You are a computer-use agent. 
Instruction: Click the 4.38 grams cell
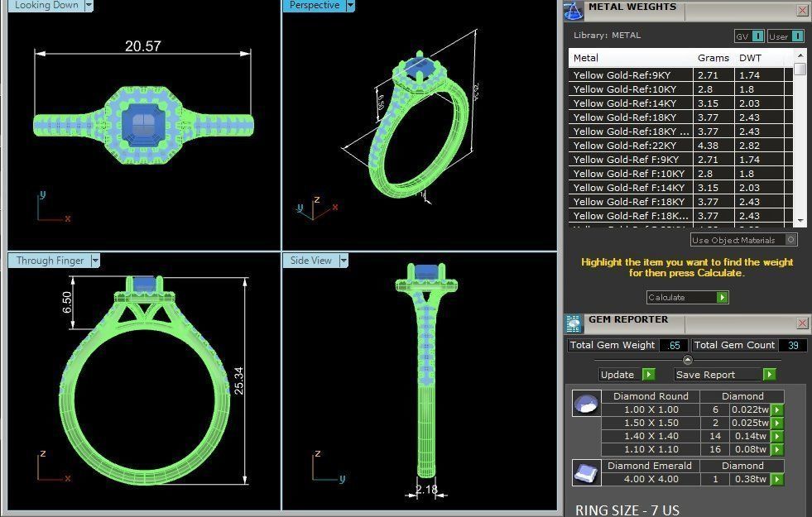714,146
